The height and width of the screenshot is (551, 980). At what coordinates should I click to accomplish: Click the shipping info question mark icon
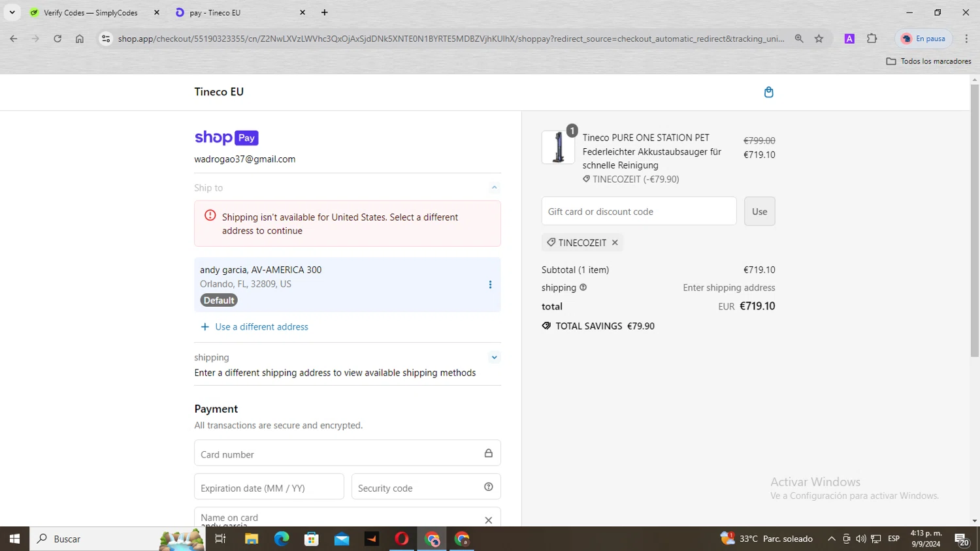click(583, 287)
